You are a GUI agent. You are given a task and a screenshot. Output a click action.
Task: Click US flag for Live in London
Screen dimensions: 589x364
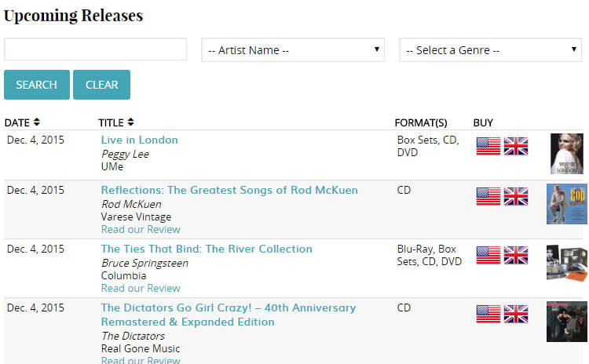coord(488,146)
